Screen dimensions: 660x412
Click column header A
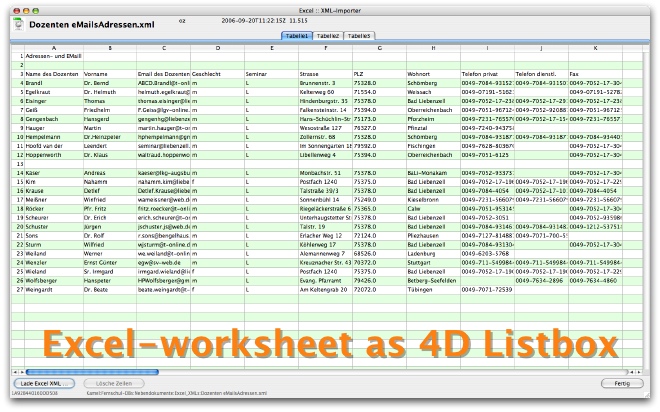pyautogui.click(x=54, y=48)
